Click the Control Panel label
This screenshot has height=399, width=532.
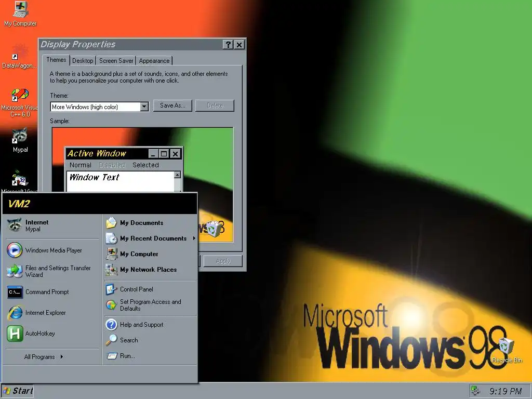[x=137, y=289]
